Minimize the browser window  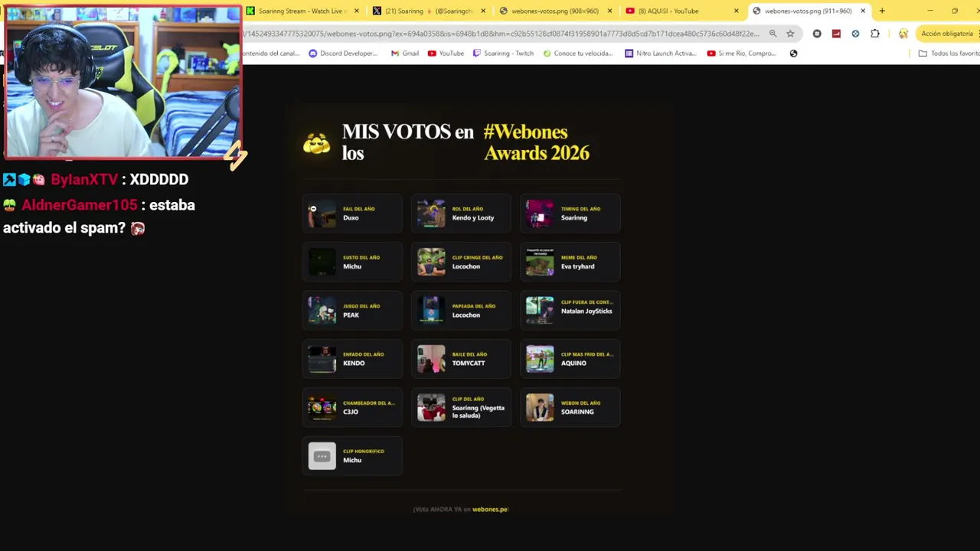tap(930, 11)
